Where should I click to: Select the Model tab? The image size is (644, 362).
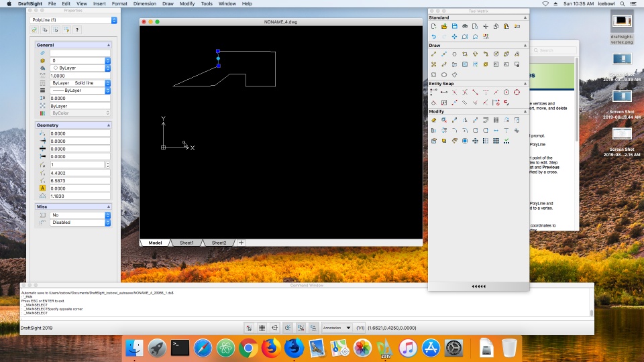(x=155, y=243)
